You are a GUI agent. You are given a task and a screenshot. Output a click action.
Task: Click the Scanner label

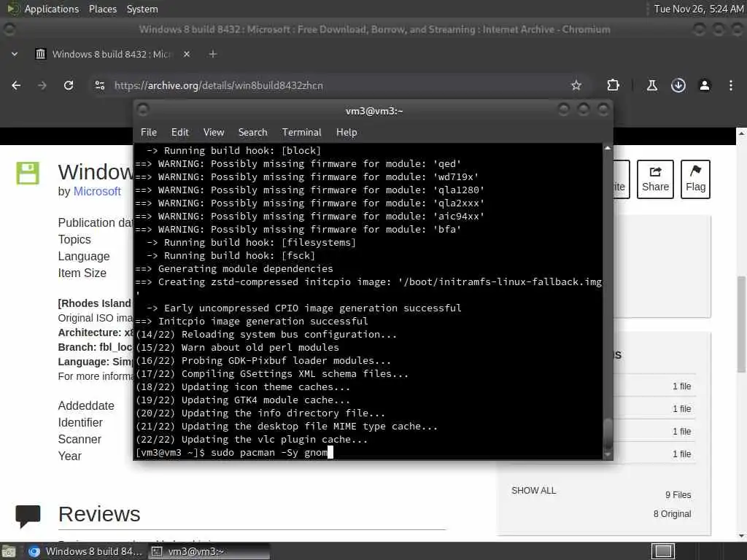(x=80, y=439)
